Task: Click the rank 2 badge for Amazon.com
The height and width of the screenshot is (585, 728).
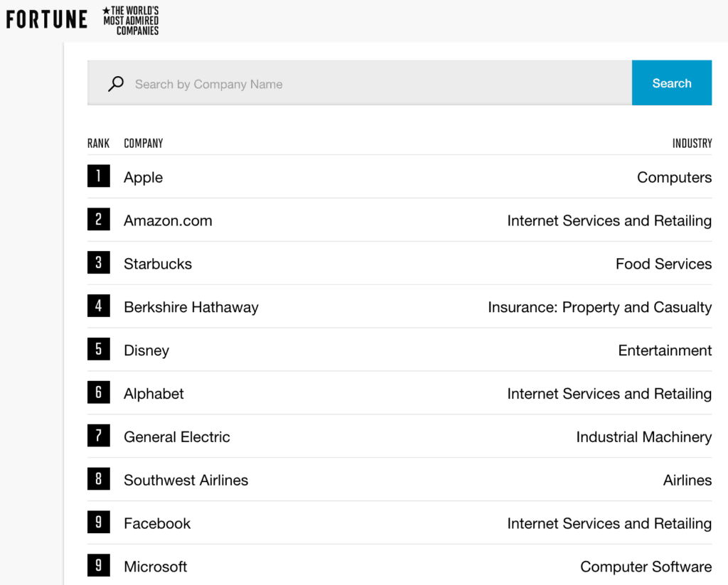Action: click(x=98, y=219)
